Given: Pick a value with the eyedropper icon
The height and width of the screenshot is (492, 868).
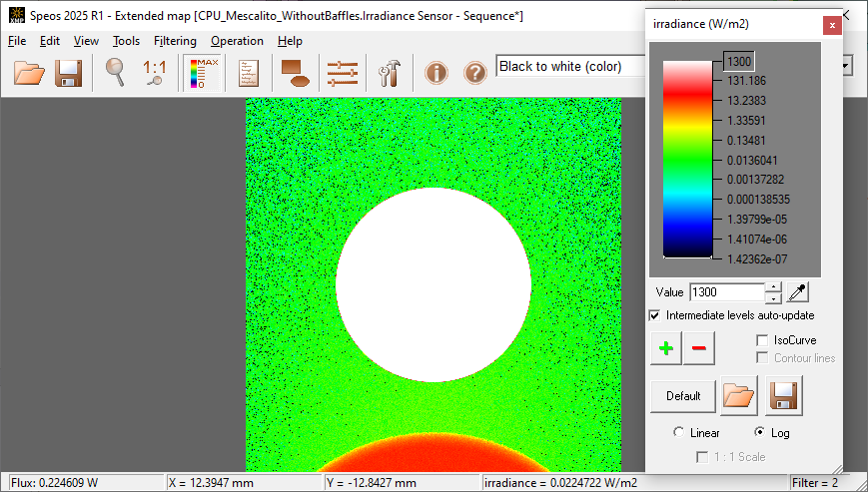Looking at the screenshot, I should [798, 292].
